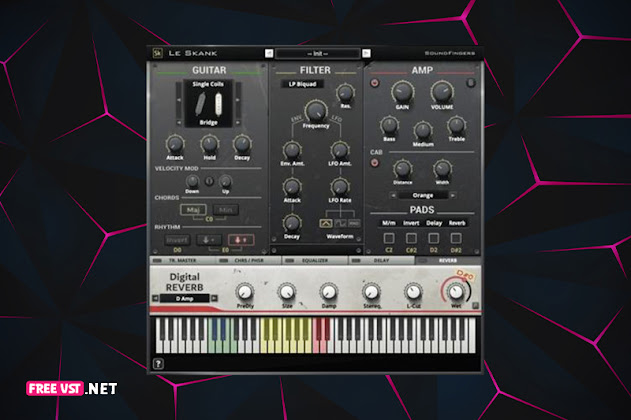This screenshot has width=631, height=420.
Task: Open the Orange cabinet selector
Action: coord(423,196)
